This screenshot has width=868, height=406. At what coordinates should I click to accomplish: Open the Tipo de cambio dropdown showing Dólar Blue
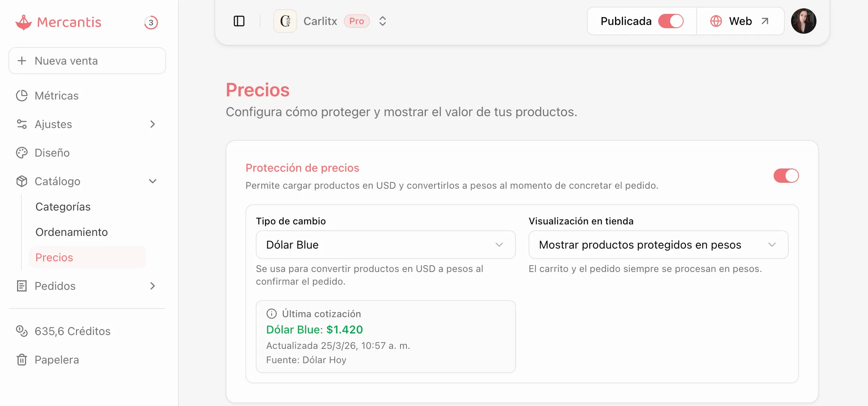(385, 245)
